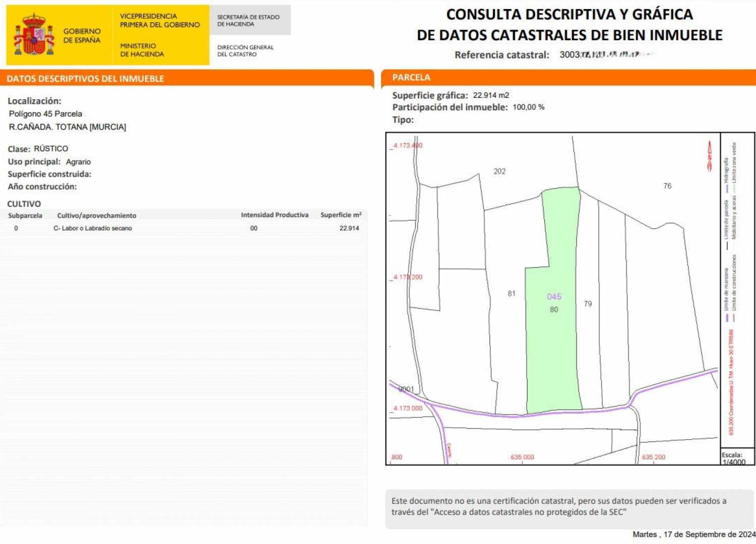Viewport: 756px width, 544px height.
Task: Select the Labor o Labradío secano row
Action: pyautogui.click(x=93, y=228)
